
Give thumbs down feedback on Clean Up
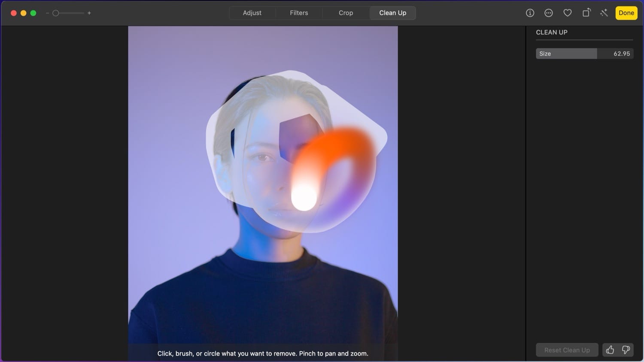tap(626, 350)
